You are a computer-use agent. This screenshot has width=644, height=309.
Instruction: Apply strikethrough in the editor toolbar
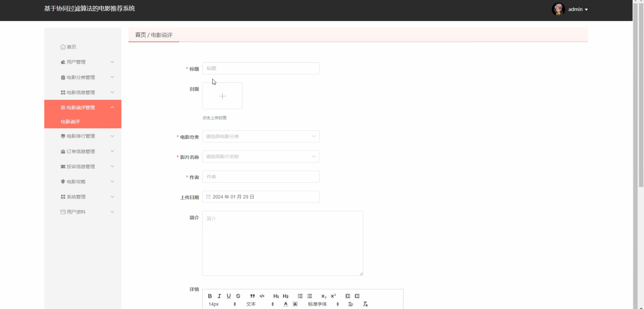coord(238,296)
